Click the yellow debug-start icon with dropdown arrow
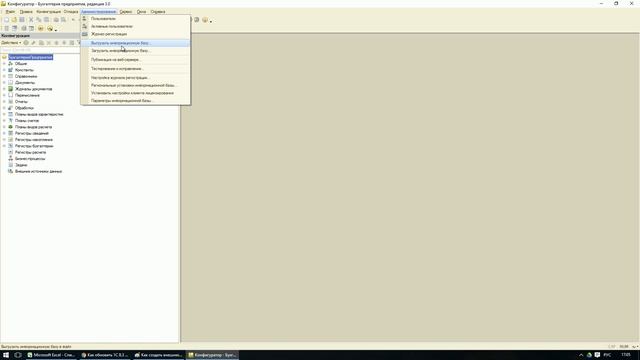Image resolution: width=640 pixels, height=360 pixels. (50, 28)
